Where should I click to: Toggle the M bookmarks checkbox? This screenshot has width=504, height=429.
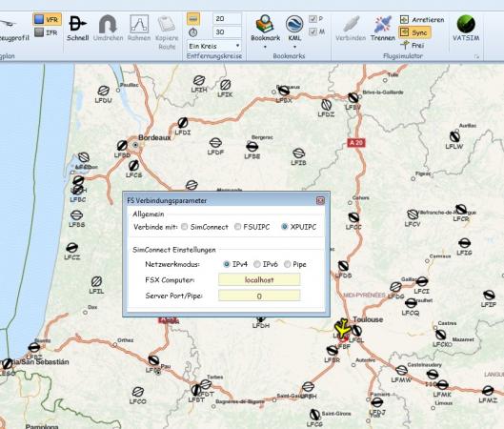click(x=312, y=31)
